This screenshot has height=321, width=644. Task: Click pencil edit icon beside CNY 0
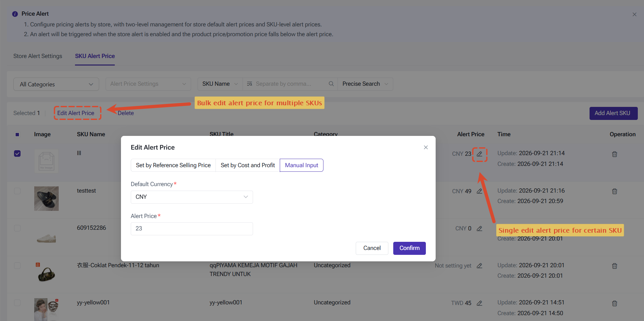(479, 228)
